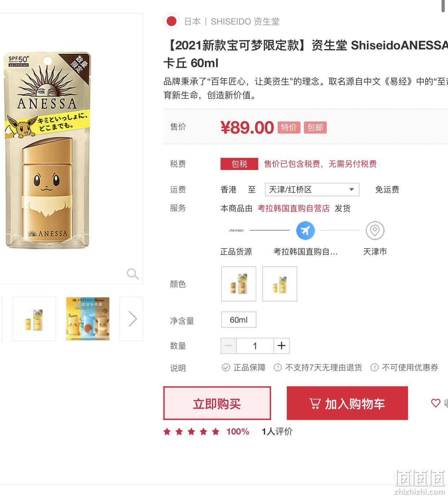Click the Japan flag icon
The width and height of the screenshot is (448, 498).
tap(171, 21)
